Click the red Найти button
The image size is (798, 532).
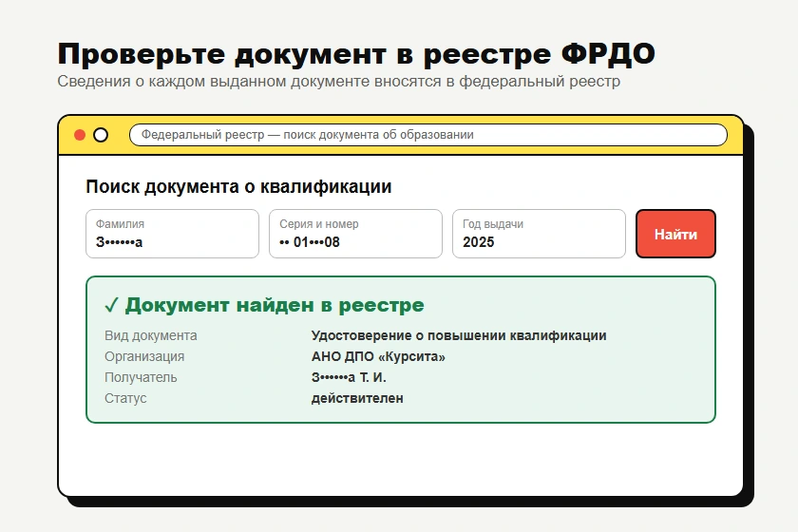click(675, 234)
